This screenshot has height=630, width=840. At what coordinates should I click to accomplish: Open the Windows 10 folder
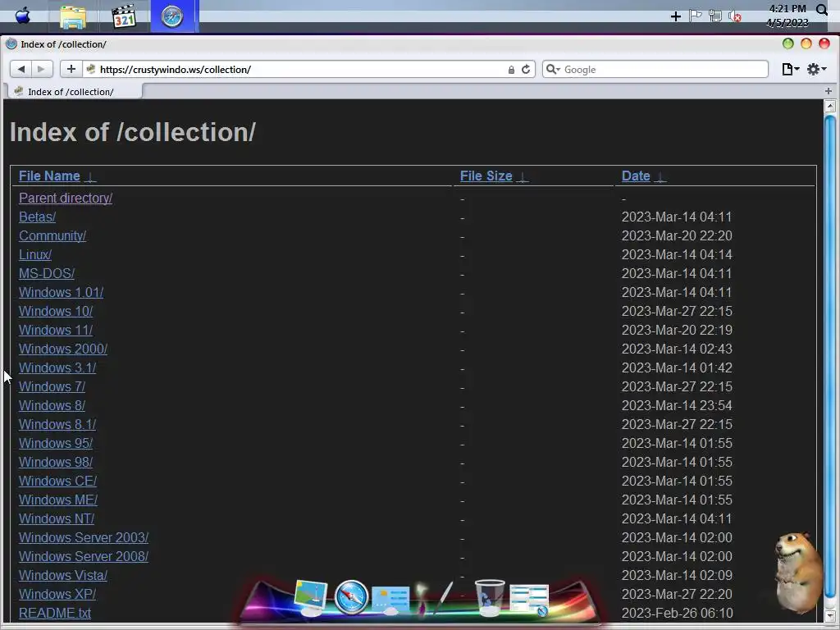(56, 311)
